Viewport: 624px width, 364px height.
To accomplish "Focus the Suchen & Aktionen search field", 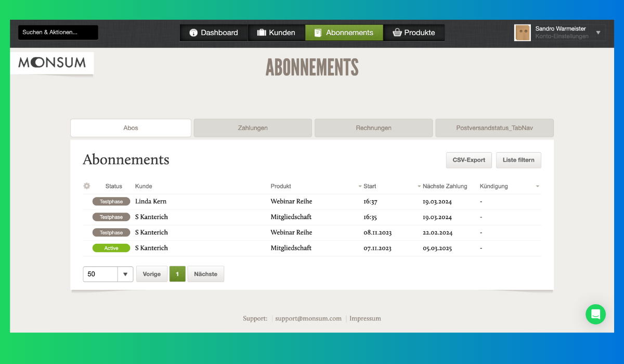I will (x=58, y=32).
